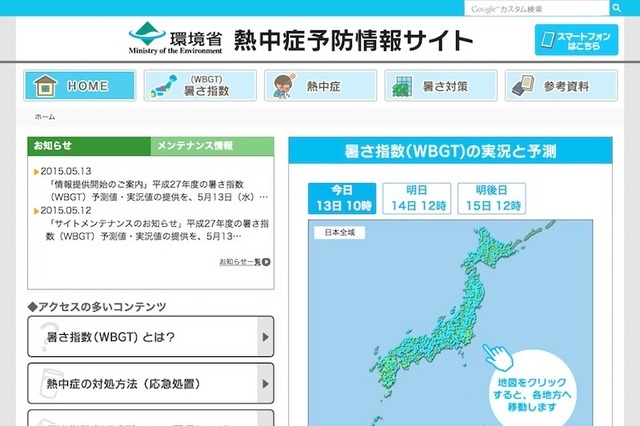Click the arrow on 暑さ指数(WBGT)とは? button
The height and width of the screenshot is (426, 640).
[265, 337]
